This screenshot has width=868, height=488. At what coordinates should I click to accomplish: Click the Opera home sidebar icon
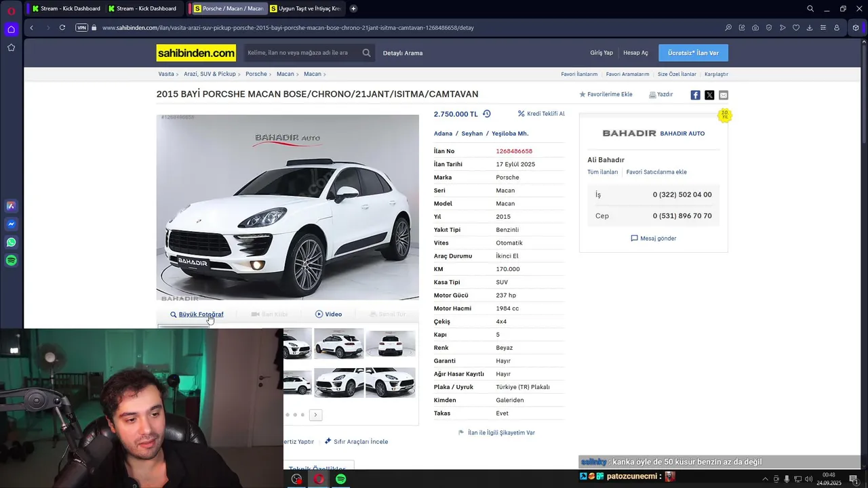click(11, 29)
